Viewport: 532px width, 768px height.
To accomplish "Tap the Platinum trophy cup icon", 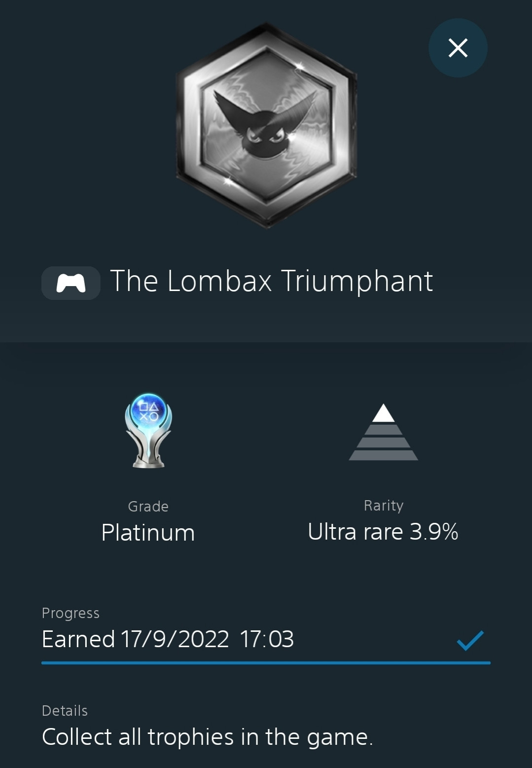I will pyautogui.click(x=148, y=430).
